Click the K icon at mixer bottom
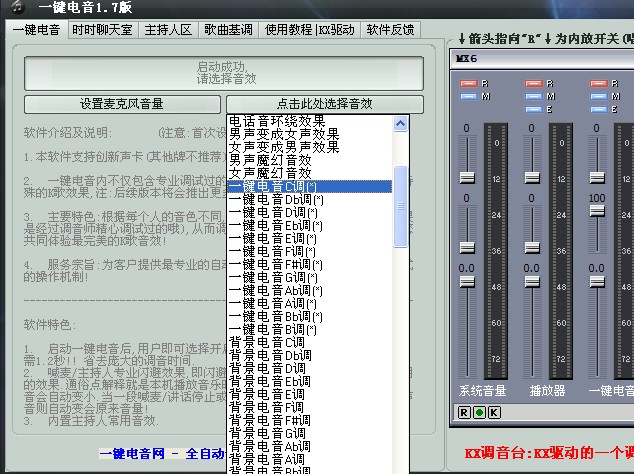 pyautogui.click(x=494, y=412)
